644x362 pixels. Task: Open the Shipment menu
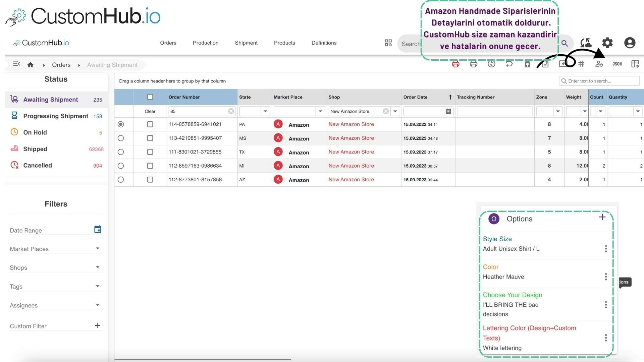pyautogui.click(x=246, y=43)
